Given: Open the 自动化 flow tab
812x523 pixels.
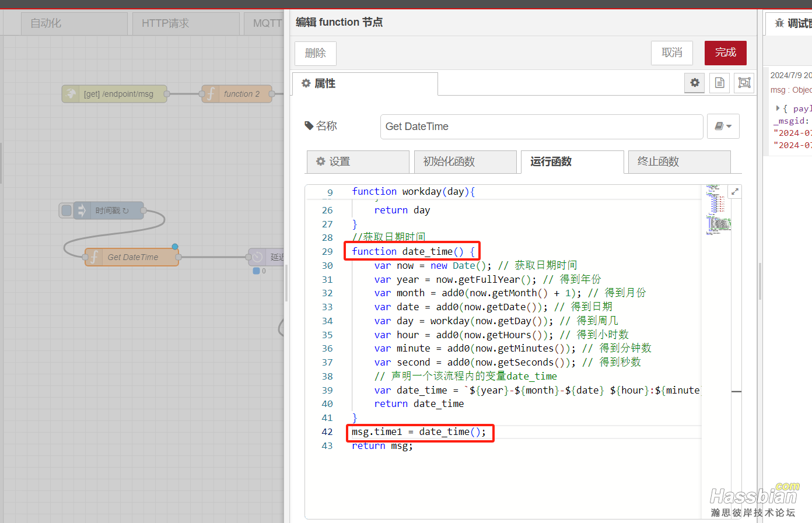Looking at the screenshot, I should coord(74,23).
